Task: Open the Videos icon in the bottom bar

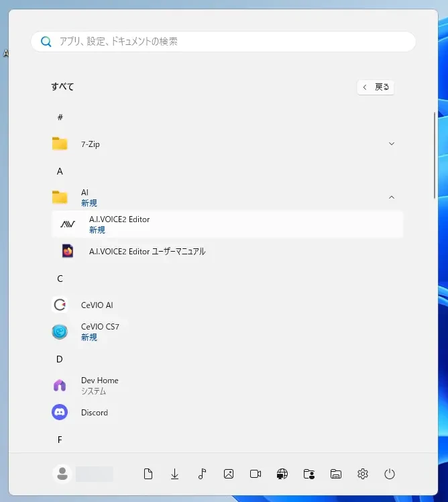Action: point(256,474)
